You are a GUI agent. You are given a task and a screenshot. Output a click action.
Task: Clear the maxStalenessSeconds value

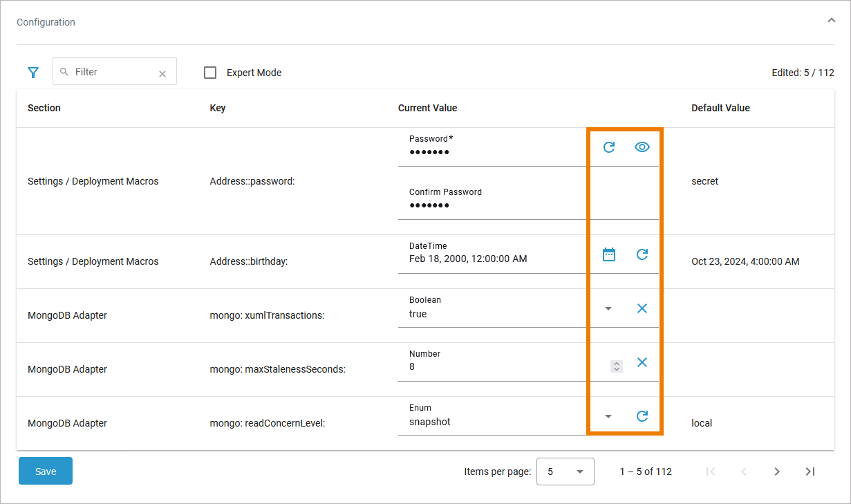642,362
